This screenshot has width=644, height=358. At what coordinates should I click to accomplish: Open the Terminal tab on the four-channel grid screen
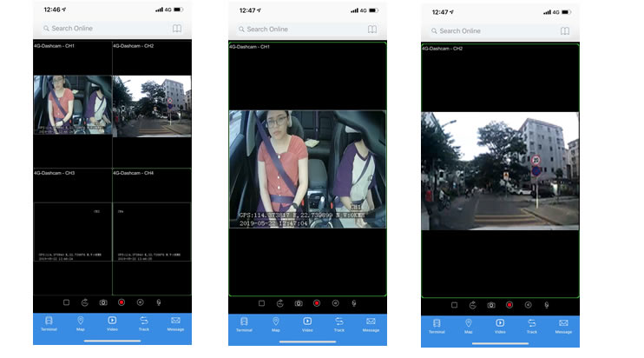[49, 323]
